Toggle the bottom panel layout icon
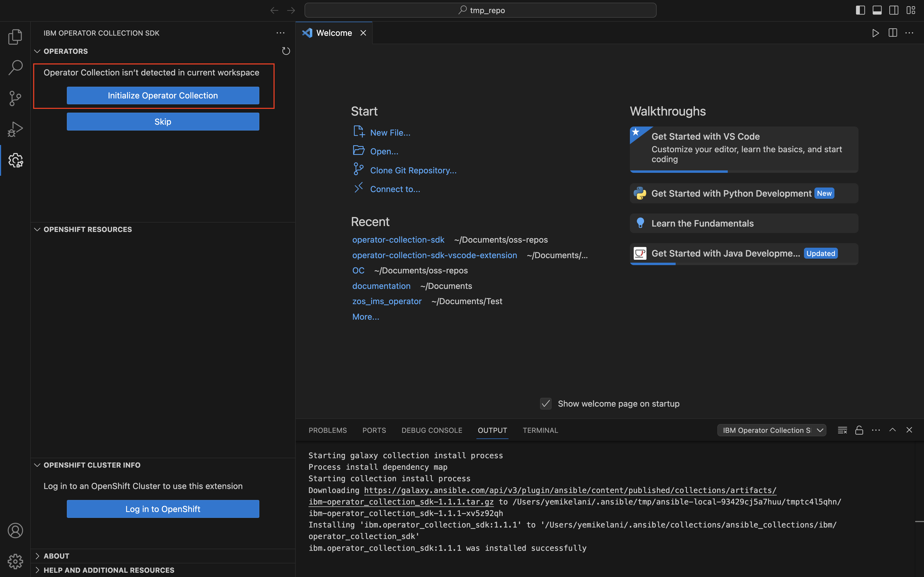This screenshot has height=577, width=924. click(x=877, y=10)
